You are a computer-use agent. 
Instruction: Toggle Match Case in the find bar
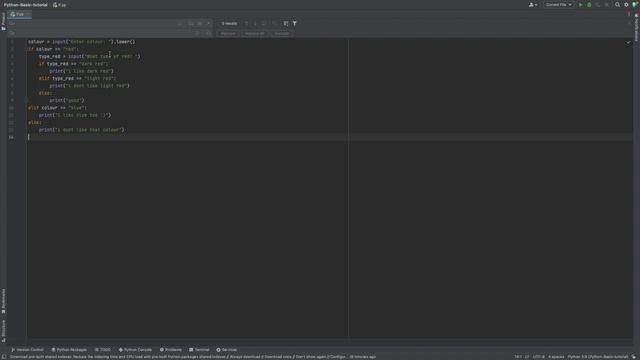(191, 24)
